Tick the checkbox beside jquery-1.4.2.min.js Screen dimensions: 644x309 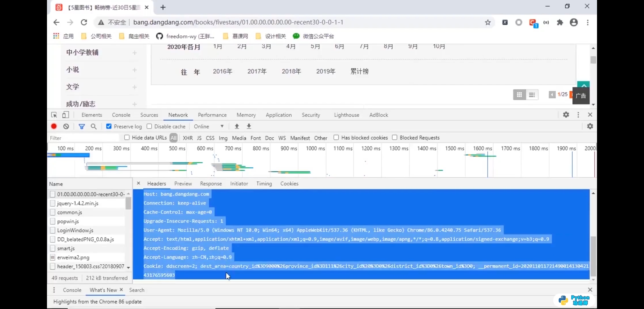pos(52,203)
